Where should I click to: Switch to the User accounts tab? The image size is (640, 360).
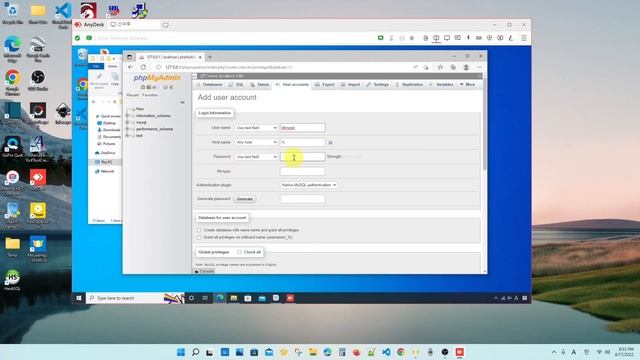[292, 84]
